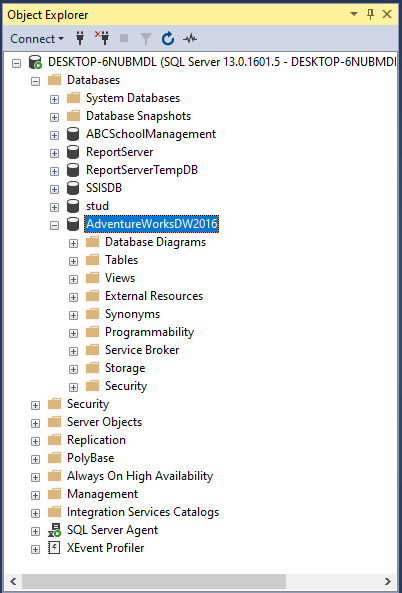Viewport: 402px width, 593px height.
Task: Expand the Tables folder node
Action: (73, 261)
